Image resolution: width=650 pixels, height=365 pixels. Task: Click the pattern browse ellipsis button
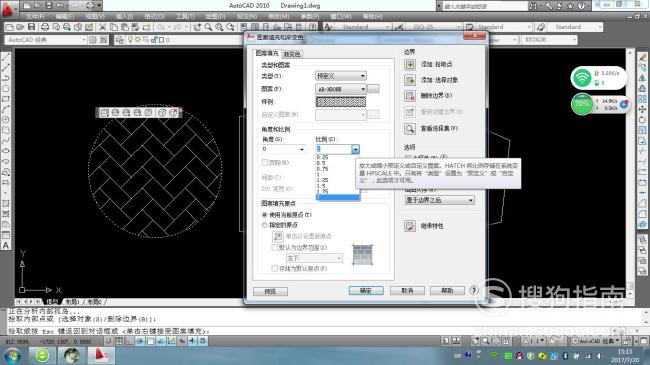pos(373,89)
